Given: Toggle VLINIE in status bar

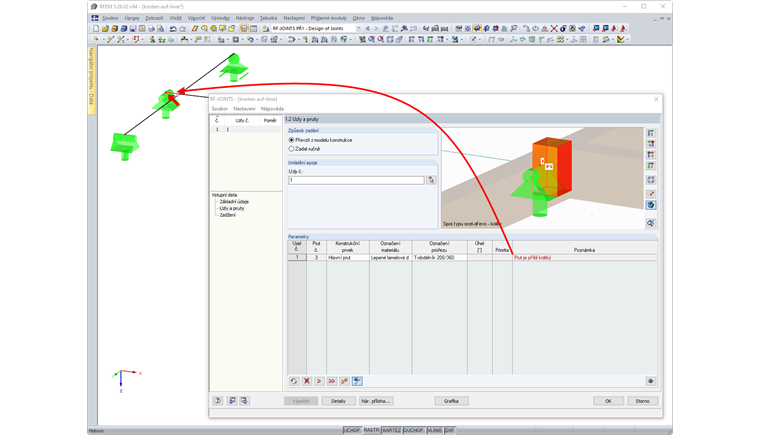Looking at the screenshot, I should [x=434, y=430].
